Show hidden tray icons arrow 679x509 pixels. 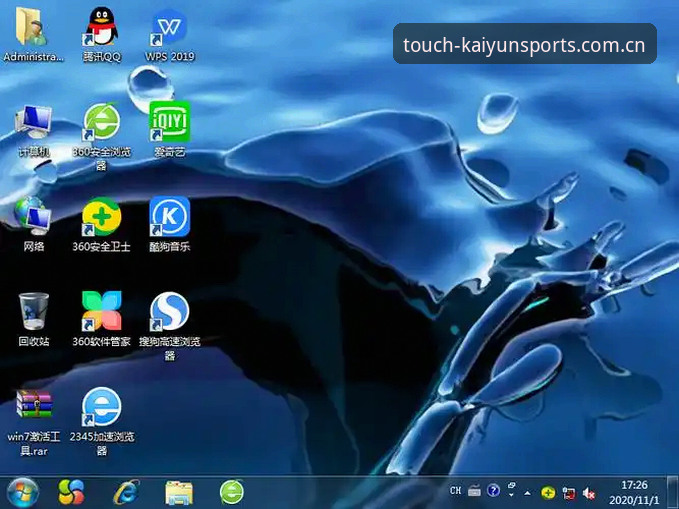527,493
